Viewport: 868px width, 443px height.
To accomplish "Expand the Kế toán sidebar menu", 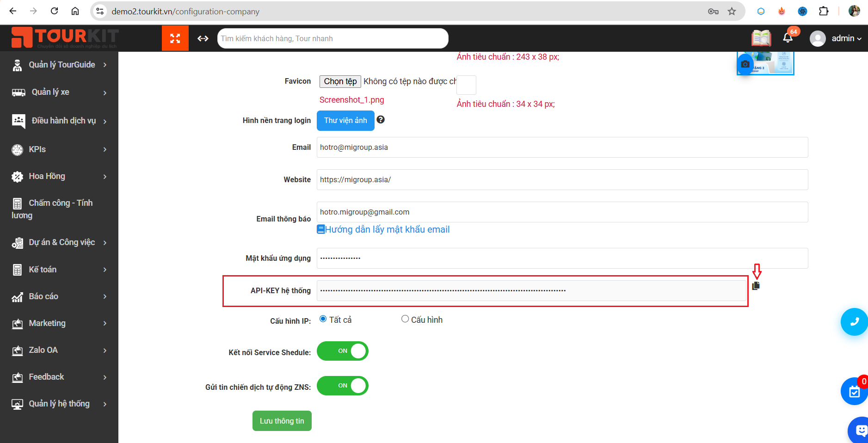I will (x=59, y=270).
